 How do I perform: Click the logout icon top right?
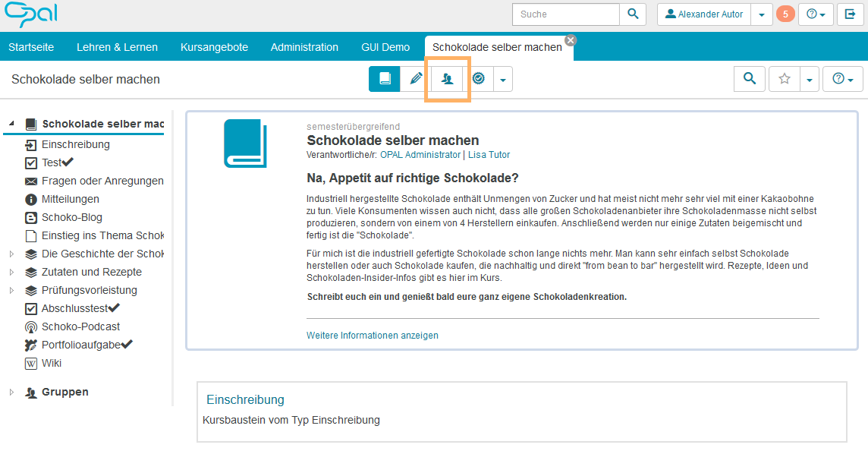point(851,14)
